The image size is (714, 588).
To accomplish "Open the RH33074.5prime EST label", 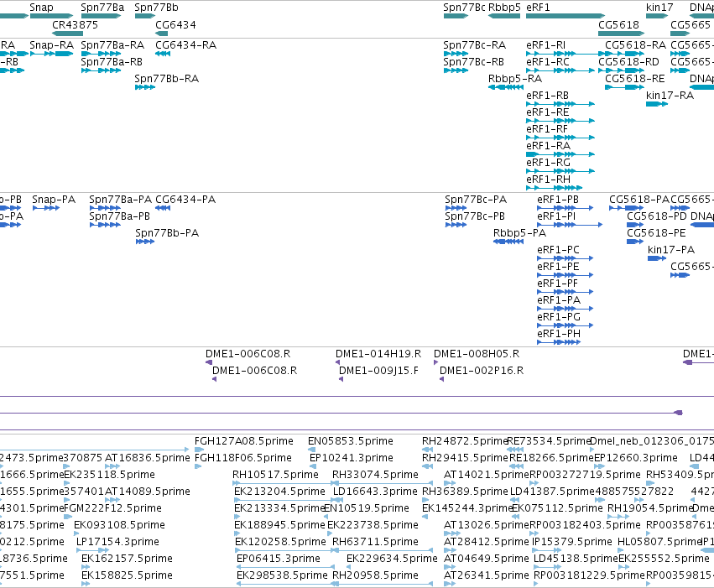I will click(x=375, y=475).
